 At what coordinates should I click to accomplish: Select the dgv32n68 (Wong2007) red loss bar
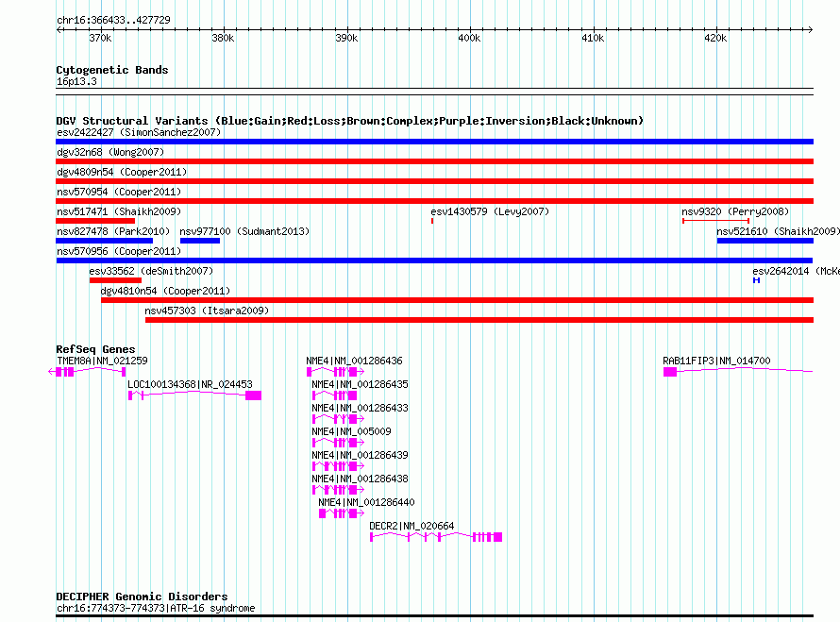(434, 161)
